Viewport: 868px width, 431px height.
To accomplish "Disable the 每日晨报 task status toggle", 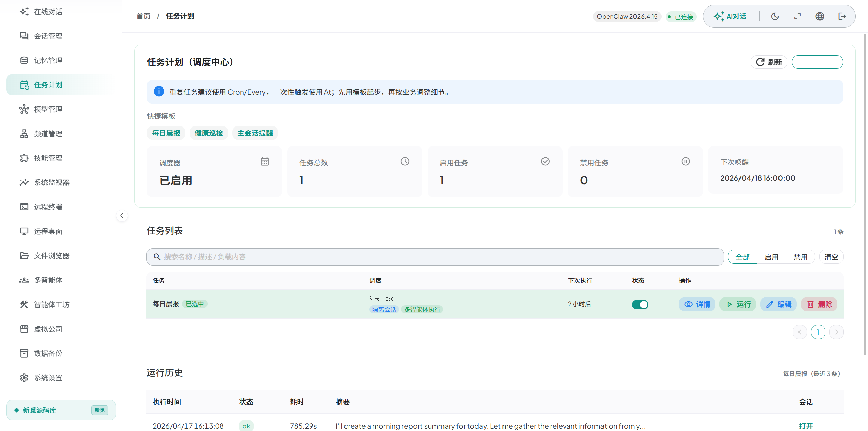I will [640, 304].
